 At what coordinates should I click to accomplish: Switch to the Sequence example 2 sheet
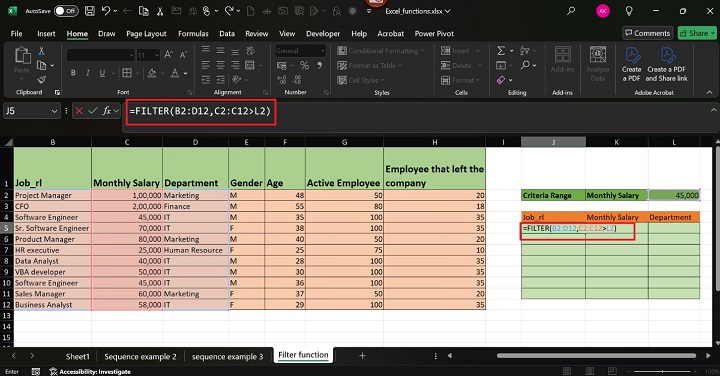pos(140,357)
